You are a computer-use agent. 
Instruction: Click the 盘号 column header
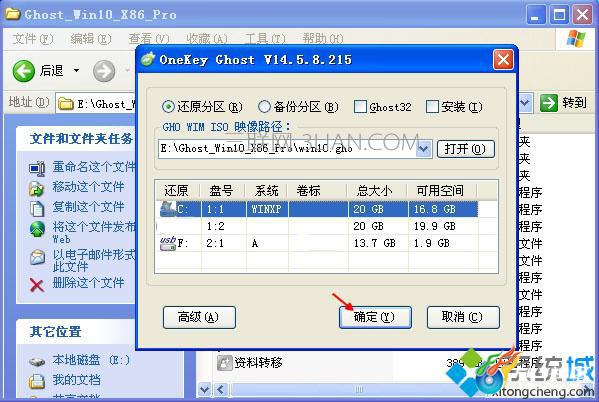click(x=223, y=190)
